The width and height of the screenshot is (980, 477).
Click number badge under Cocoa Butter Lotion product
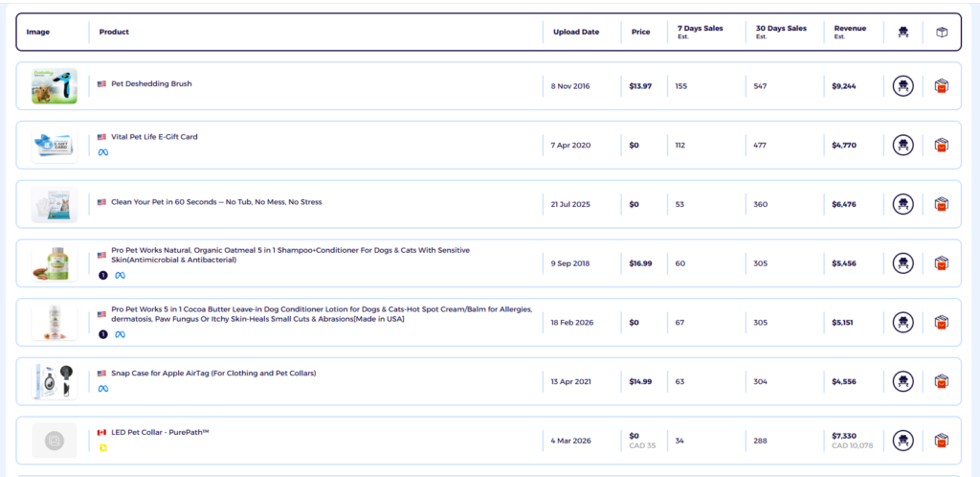pos(103,334)
